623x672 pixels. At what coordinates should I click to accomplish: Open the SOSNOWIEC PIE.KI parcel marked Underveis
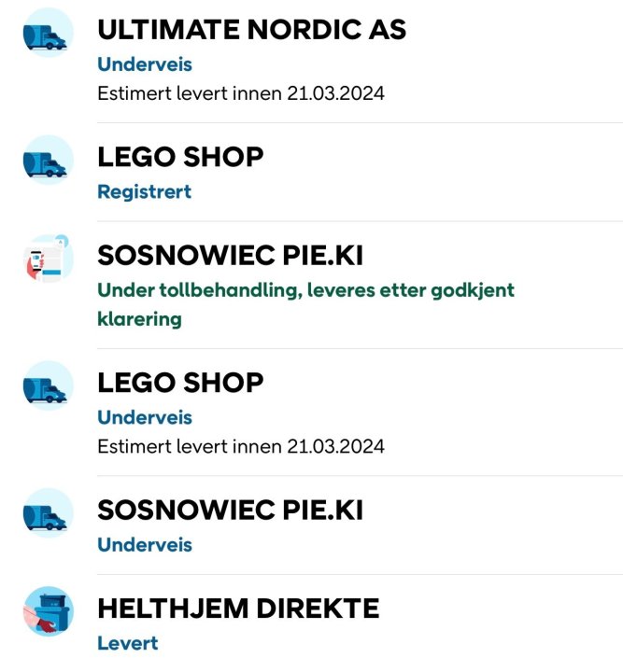click(230, 511)
